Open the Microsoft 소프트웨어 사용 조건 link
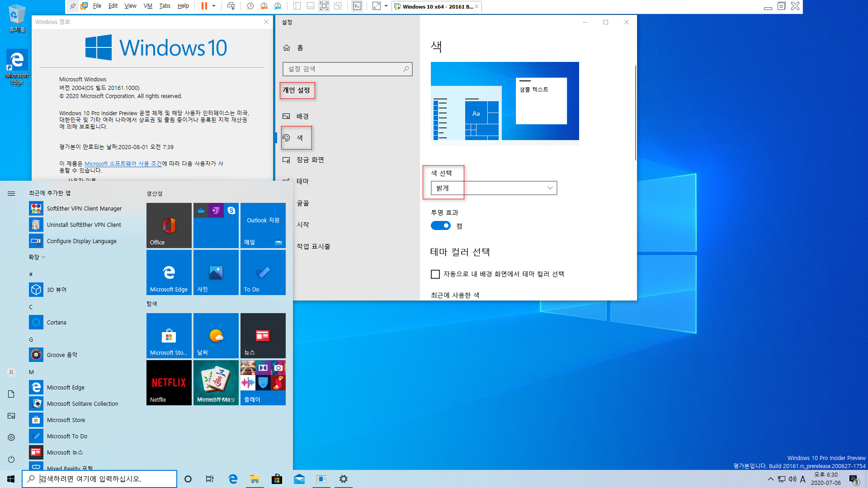This screenshot has width=868, height=488. 123,164
